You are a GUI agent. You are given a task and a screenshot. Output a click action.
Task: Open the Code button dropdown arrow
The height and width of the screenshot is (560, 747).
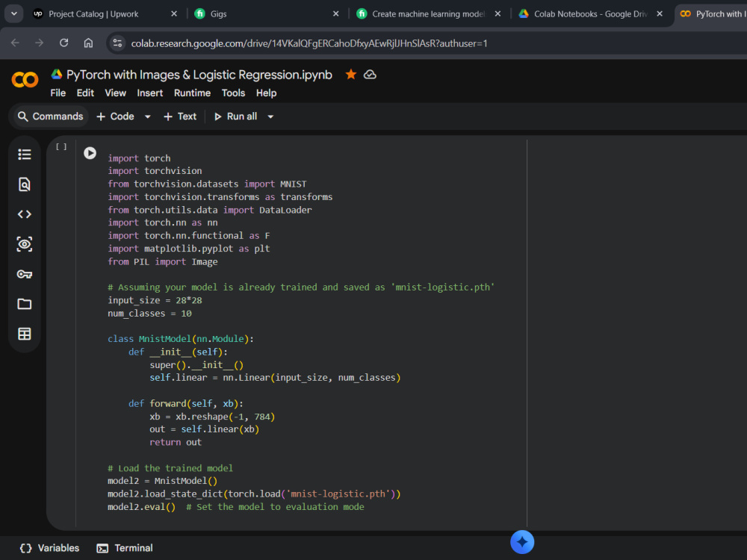coord(148,116)
